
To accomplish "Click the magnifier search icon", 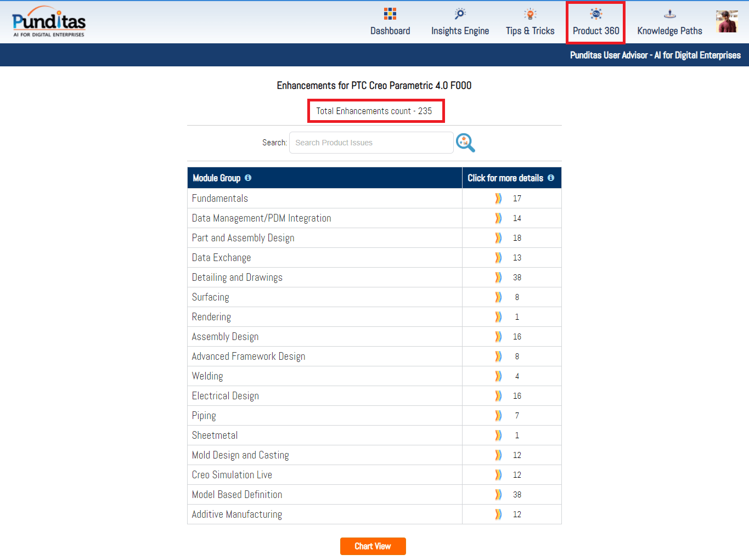I will tap(465, 143).
